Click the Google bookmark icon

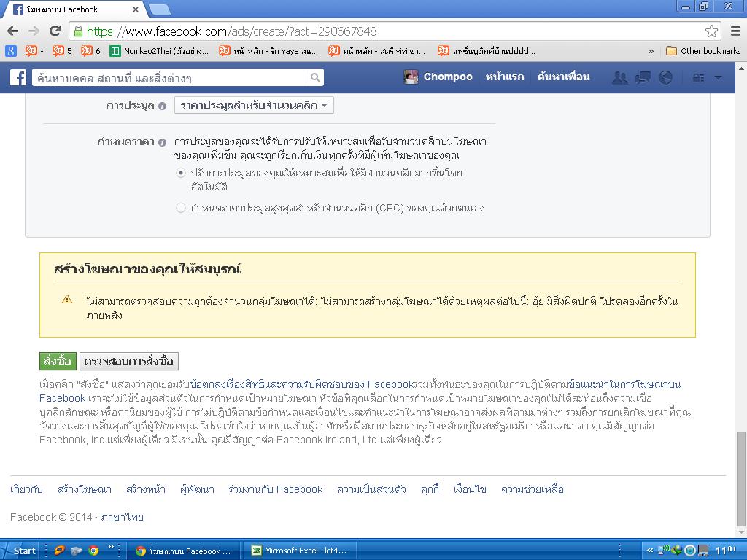click(x=10, y=50)
